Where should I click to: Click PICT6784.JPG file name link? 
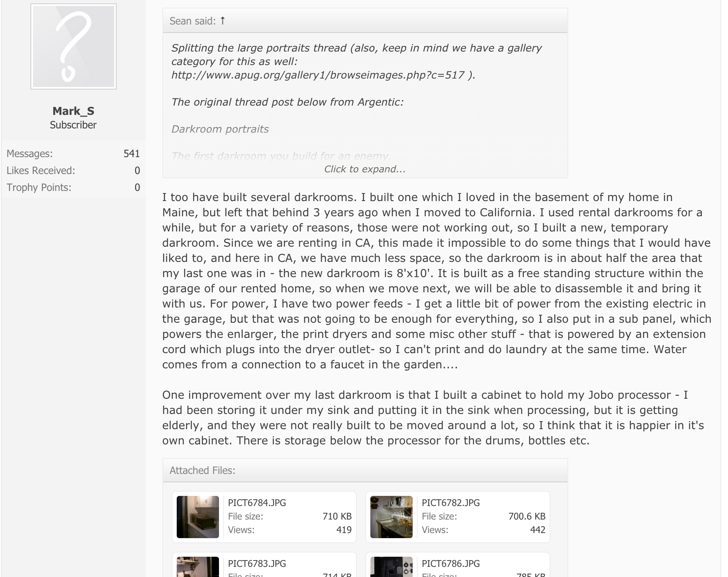point(257,503)
